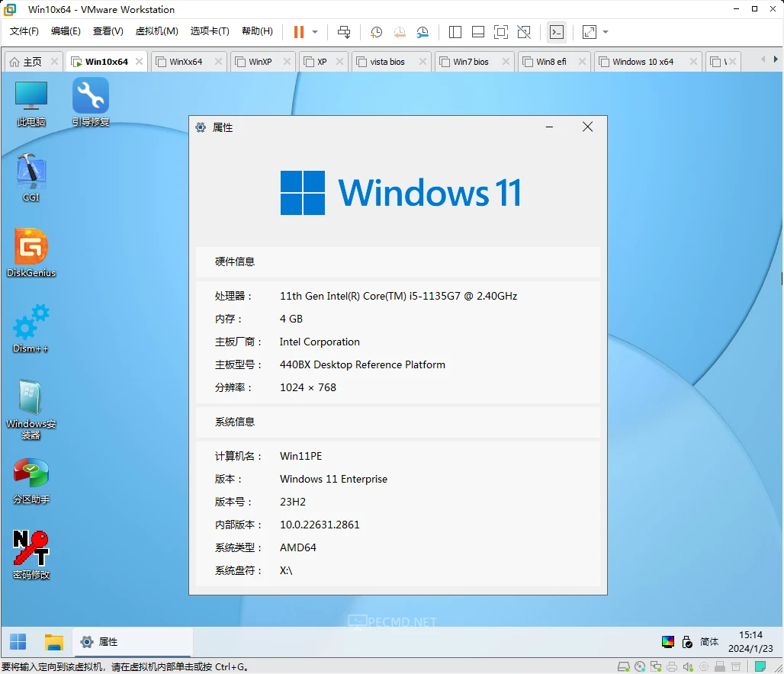
Task: Select the 属性 taskbar button
Action: (133, 642)
